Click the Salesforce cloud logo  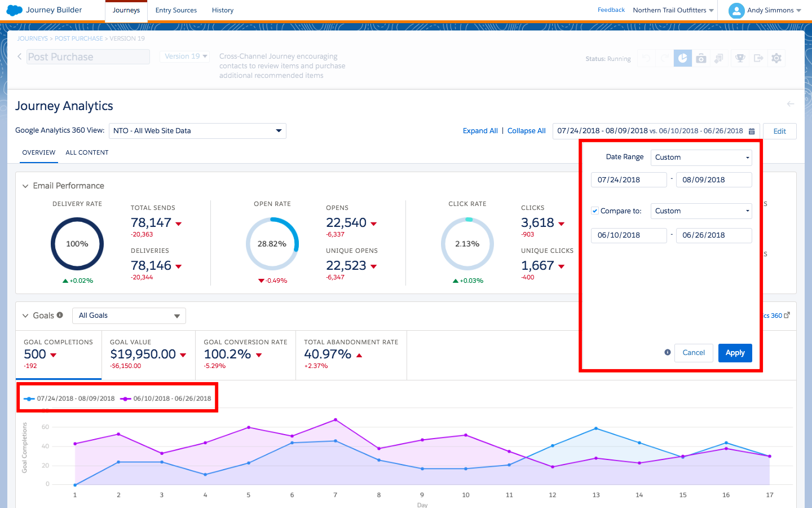[x=14, y=10]
